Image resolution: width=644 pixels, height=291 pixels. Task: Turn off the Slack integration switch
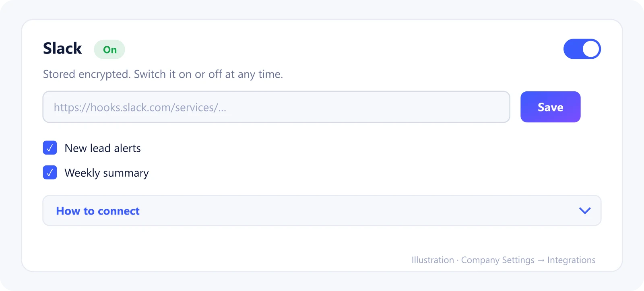pyautogui.click(x=582, y=49)
